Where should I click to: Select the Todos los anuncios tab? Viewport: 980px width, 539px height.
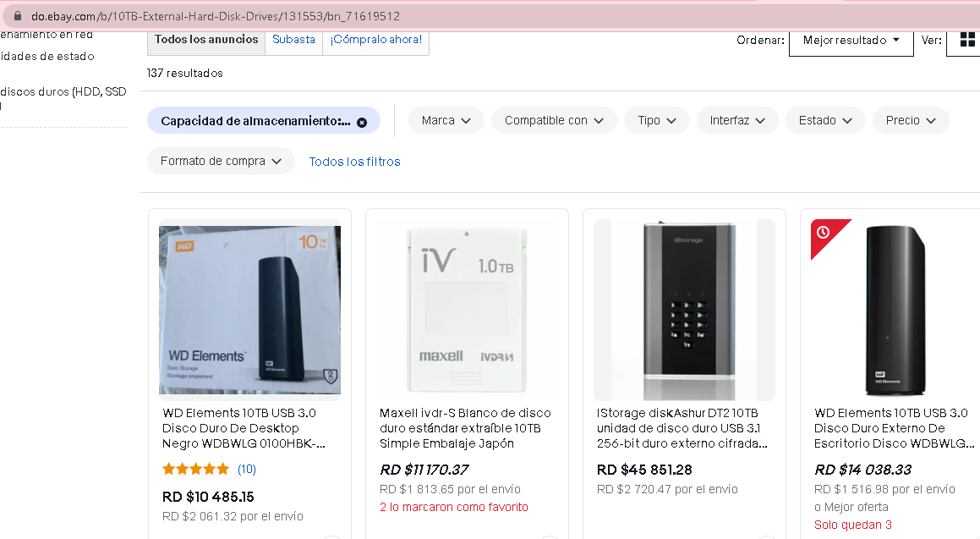[x=206, y=40]
